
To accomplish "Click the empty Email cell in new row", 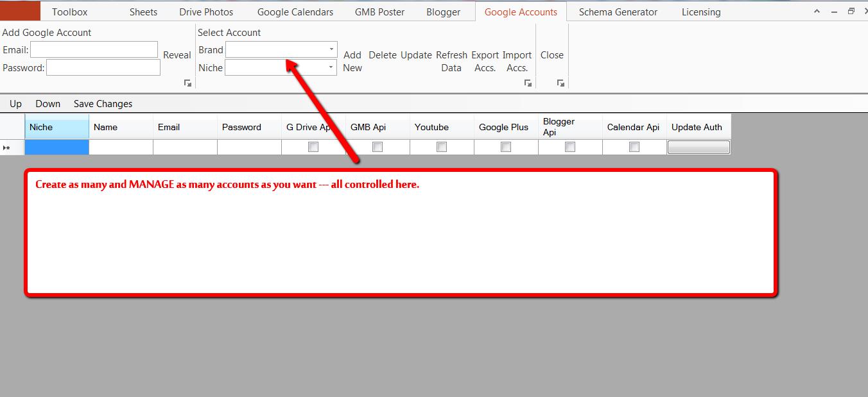I will click(x=185, y=148).
